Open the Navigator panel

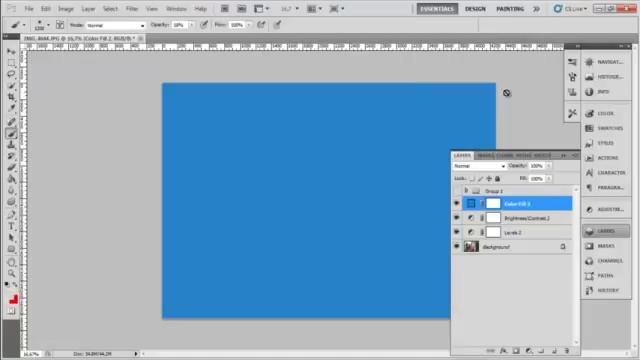point(605,62)
